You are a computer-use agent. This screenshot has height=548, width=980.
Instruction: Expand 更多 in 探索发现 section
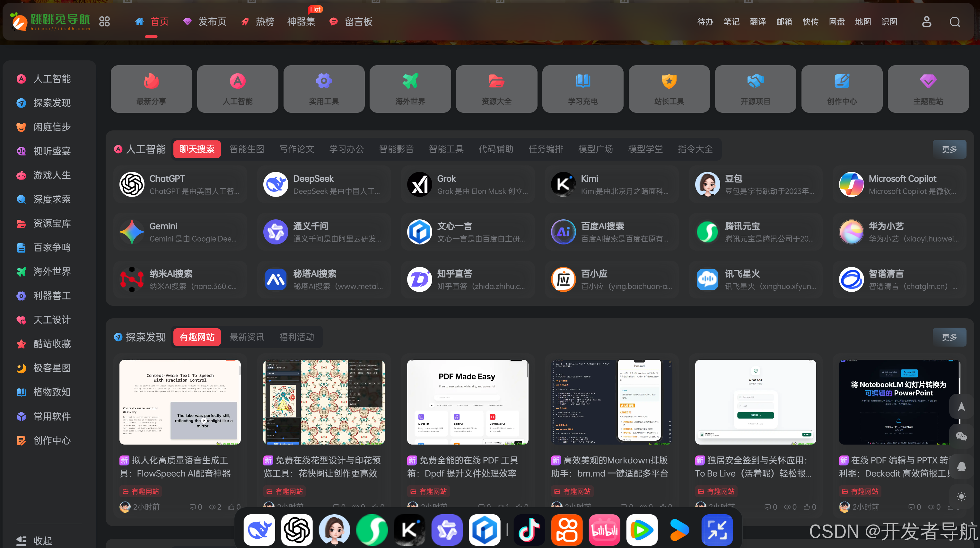click(949, 337)
